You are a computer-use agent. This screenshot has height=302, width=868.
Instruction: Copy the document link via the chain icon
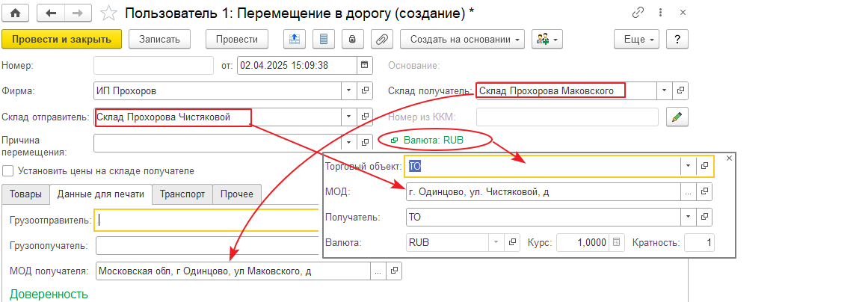pyautogui.click(x=638, y=13)
